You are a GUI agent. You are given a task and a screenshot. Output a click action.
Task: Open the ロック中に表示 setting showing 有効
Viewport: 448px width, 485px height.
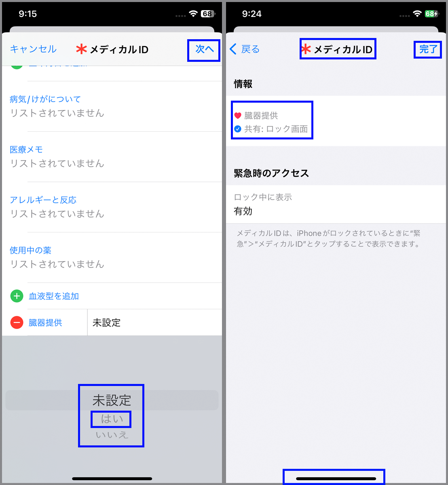(336, 204)
